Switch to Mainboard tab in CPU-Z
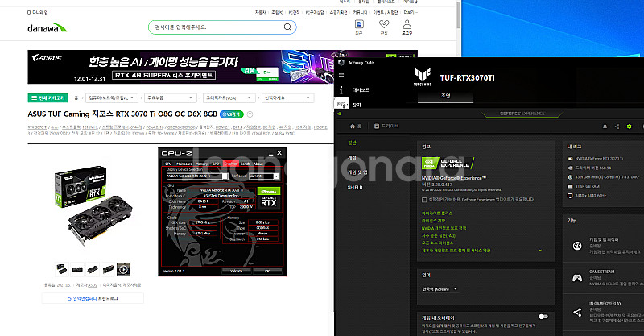Screen dimensions: 644x336 tap(184, 164)
